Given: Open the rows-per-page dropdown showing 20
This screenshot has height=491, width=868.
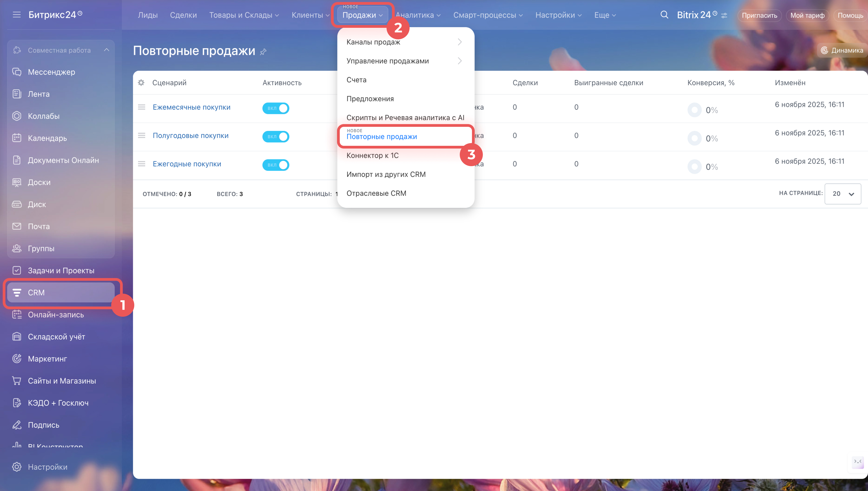Looking at the screenshot, I should click(x=842, y=194).
